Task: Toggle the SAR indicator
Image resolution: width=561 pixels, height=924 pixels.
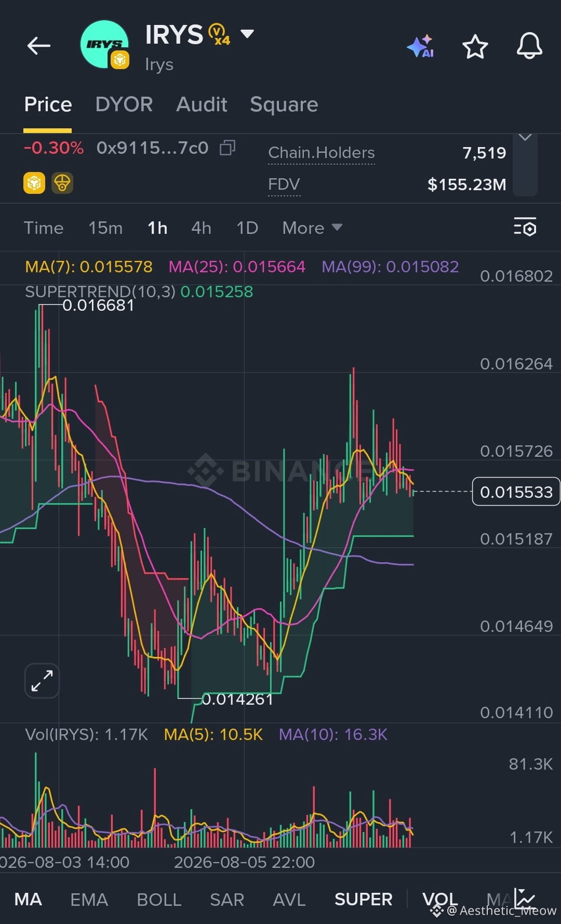Action: click(227, 900)
